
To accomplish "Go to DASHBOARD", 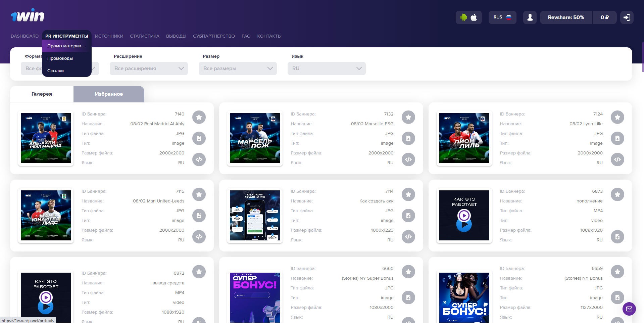I will [24, 36].
